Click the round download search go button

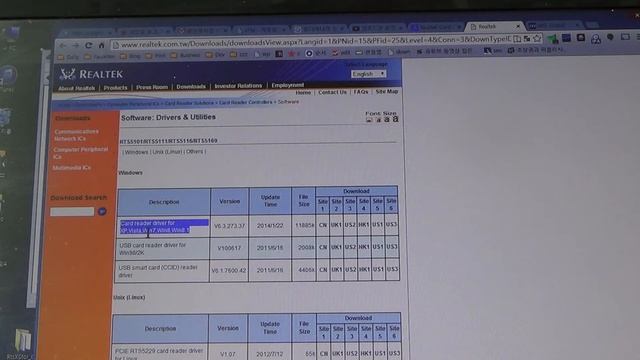click(102, 211)
